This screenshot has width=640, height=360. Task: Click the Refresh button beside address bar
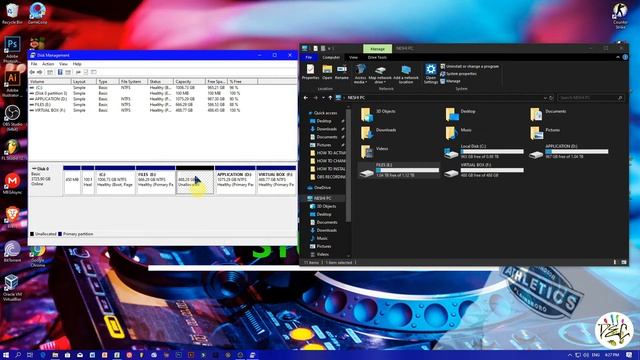pyautogui.click(x=551, y=98)
